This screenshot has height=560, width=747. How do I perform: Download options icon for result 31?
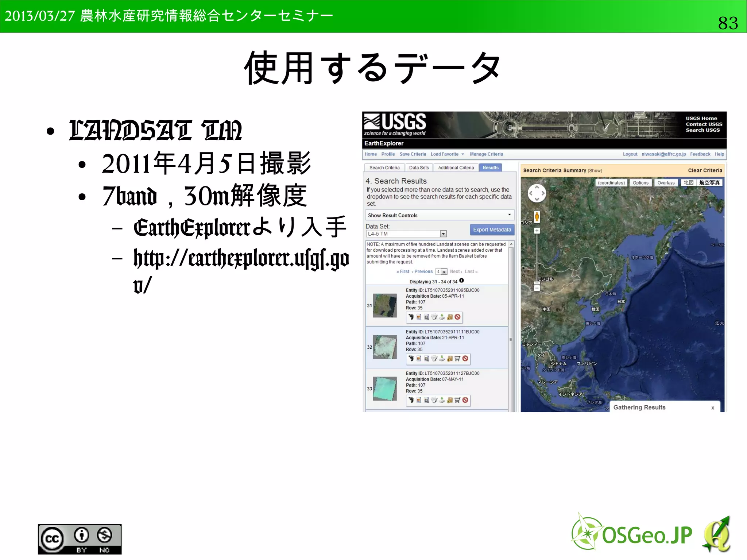click(442, 317)
